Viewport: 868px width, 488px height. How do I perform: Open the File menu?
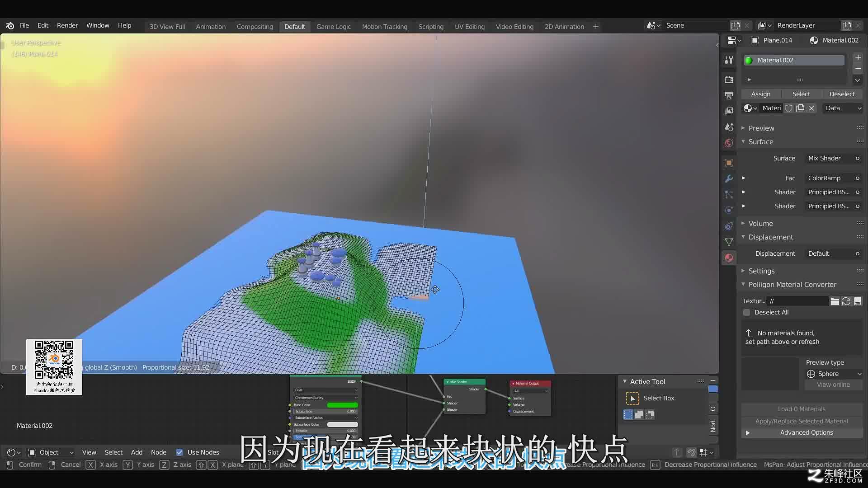coord(24,25)
